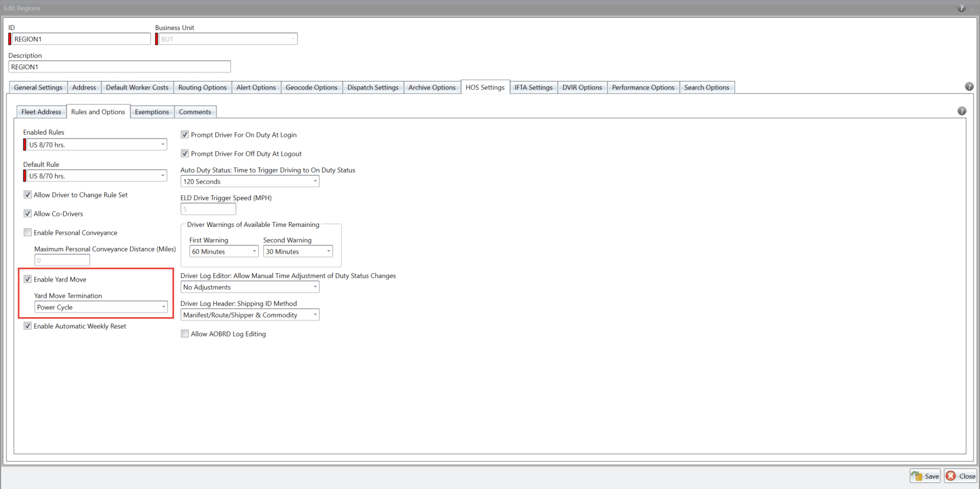Open the Yard Move Termination dropdown
Screen dimensions: 980x489
coord(163,307)
